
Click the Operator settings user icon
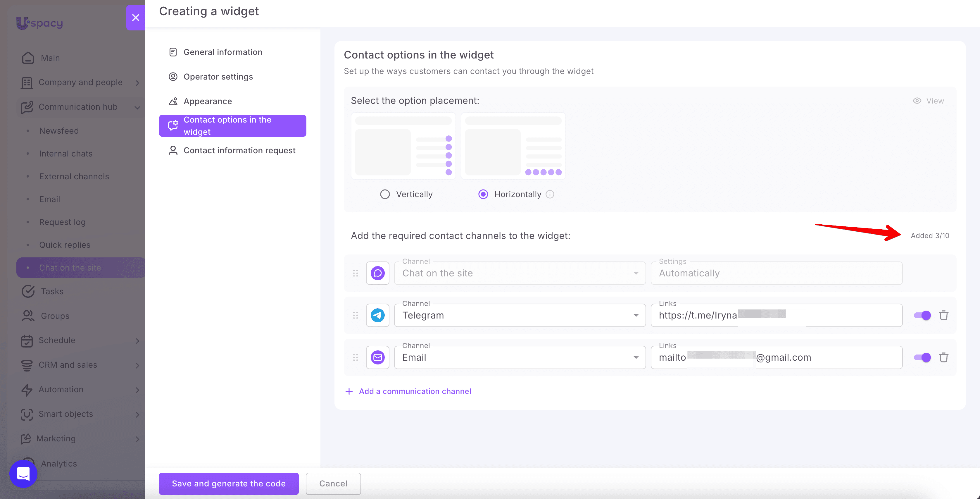pos(173,77)
